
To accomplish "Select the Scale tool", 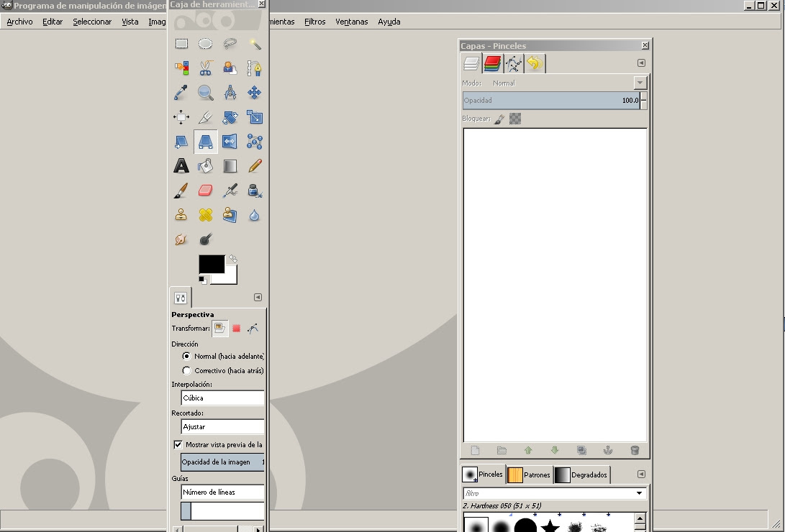I will coord(254,117).
